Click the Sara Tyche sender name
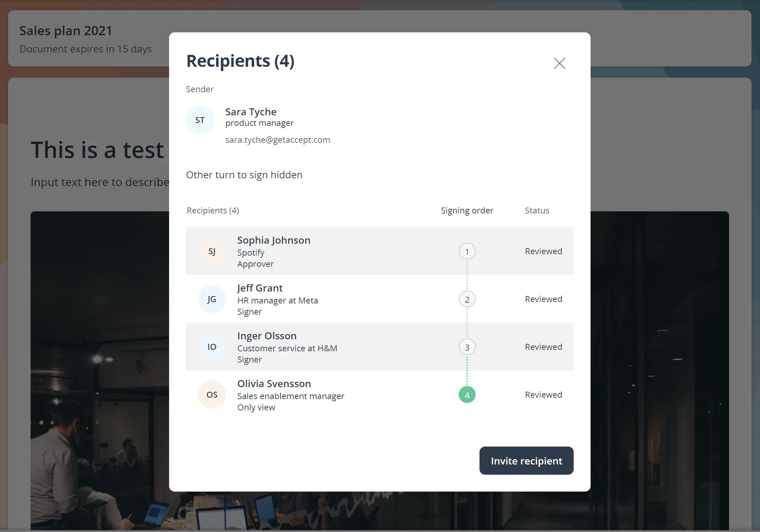Image resolution: width=760 pixels, height=532 pixels. [251, 112]
